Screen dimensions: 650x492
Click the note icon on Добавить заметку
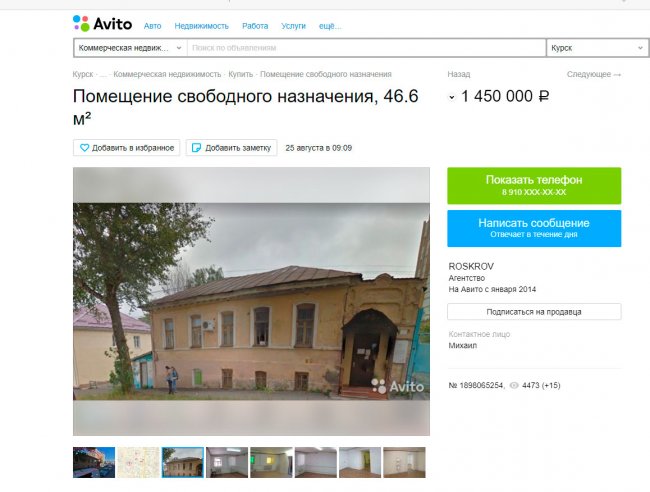click(196, 148)
